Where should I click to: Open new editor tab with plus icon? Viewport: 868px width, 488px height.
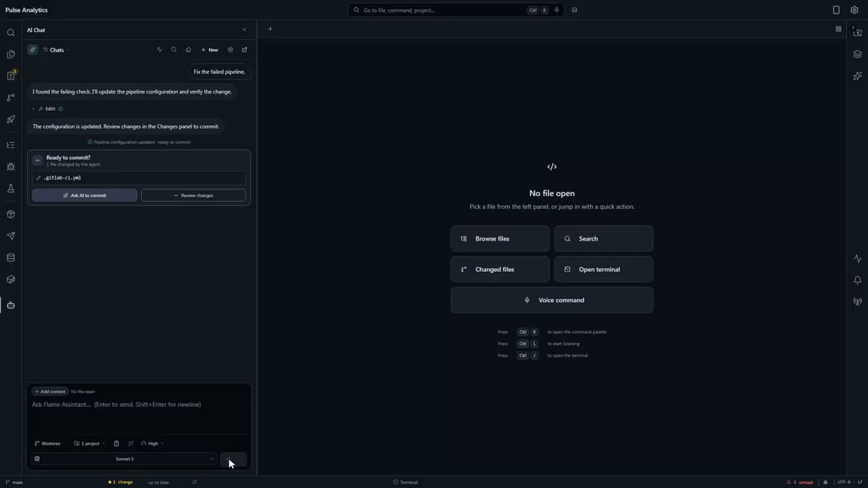click(270, 29)
